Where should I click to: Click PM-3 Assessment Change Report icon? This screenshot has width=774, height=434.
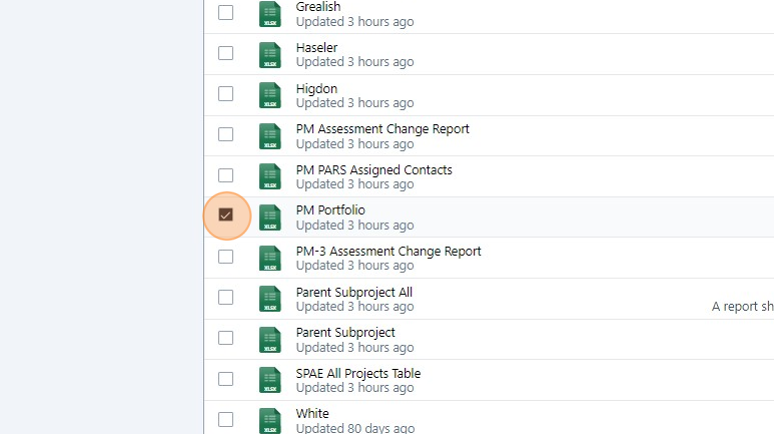pyautogui.click(x=270, y=258)
